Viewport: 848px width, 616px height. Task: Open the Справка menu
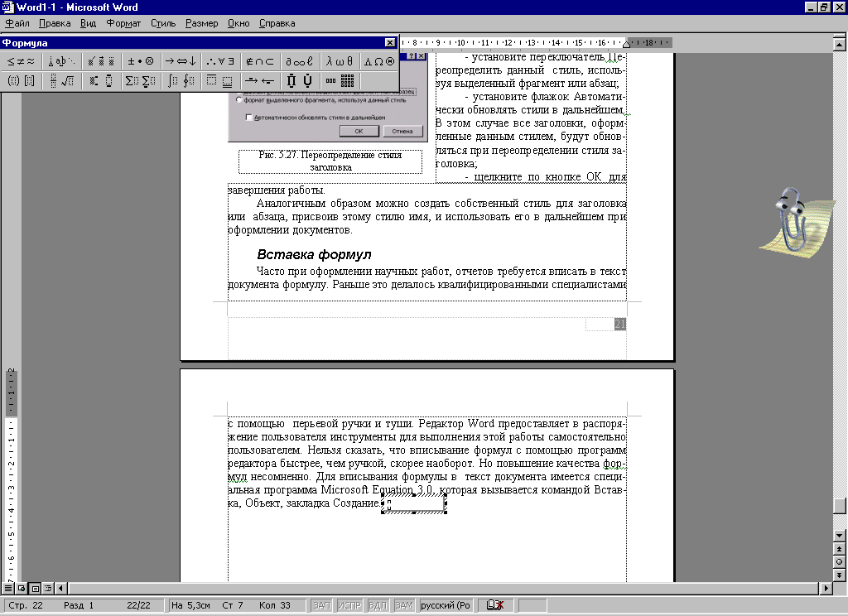tap(277, 23)
